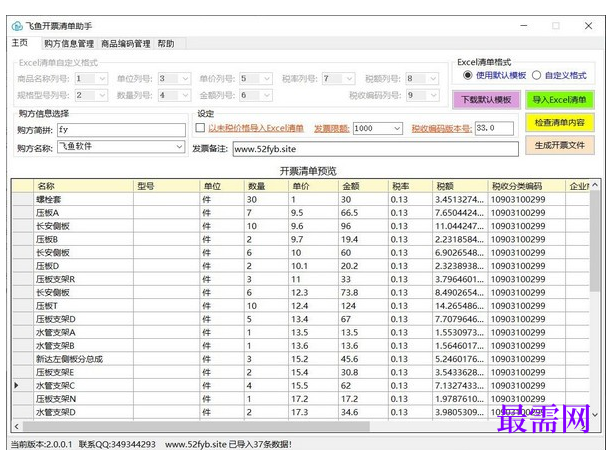Switch to 购方信息管理 tab

(x=69, y=43)
